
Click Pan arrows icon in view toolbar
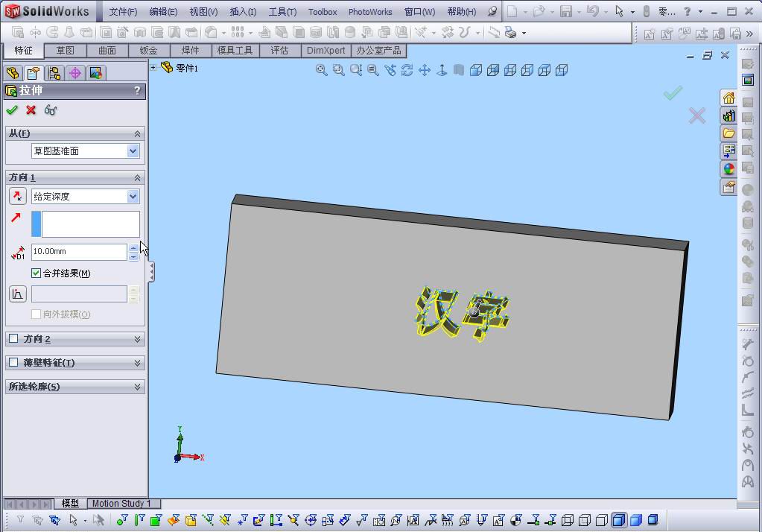425,70
